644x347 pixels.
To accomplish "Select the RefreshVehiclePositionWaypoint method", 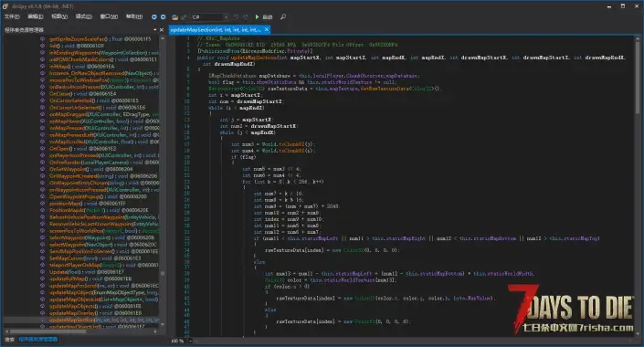I will [x=103, y=216].
